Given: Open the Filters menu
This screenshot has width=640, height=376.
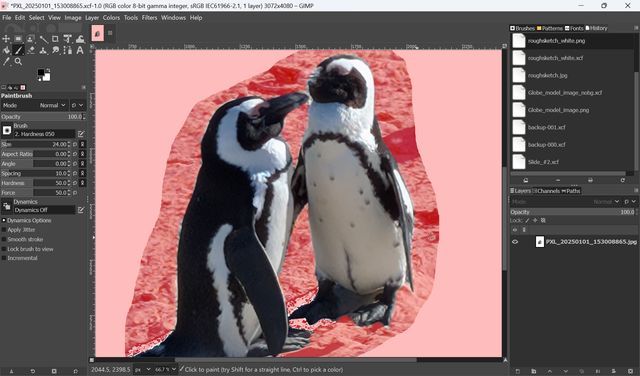Looking at the screenshot, I should point(149,18).
